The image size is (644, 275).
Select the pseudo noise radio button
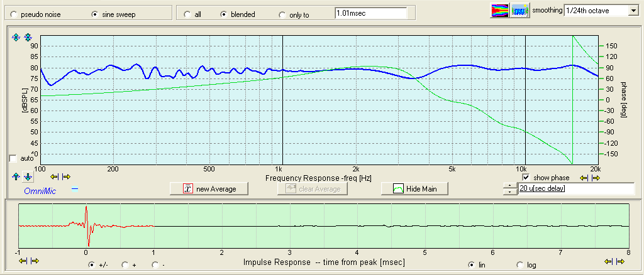click(14, 14)
